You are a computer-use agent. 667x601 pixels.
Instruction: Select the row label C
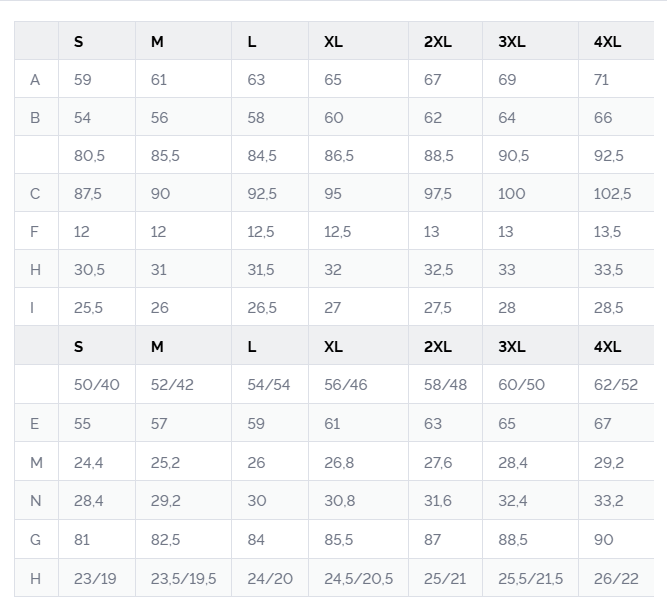36,194
